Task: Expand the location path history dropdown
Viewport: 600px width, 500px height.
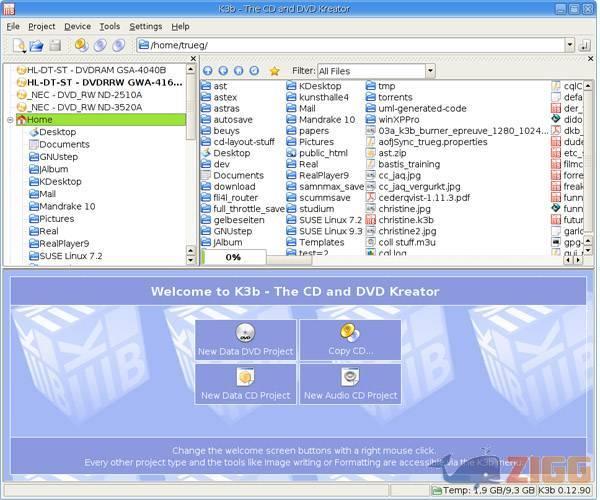Action: click(x=570, y=46)
